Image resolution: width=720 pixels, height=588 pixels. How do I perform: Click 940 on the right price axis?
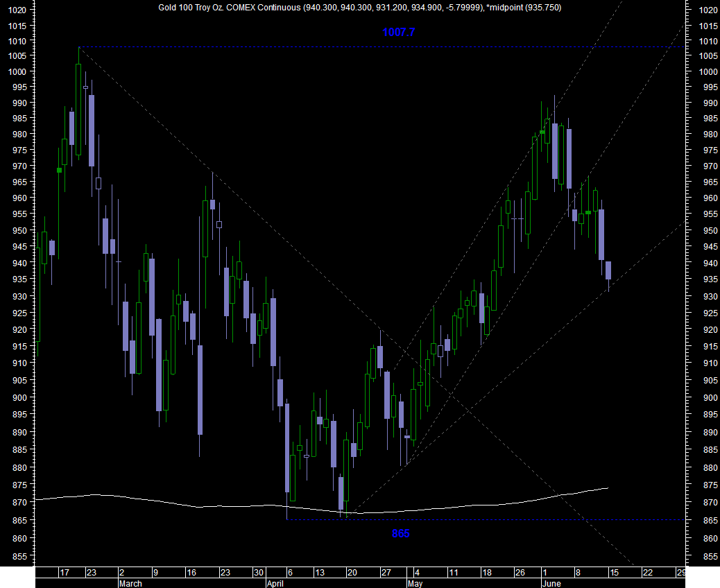(710, 263)
